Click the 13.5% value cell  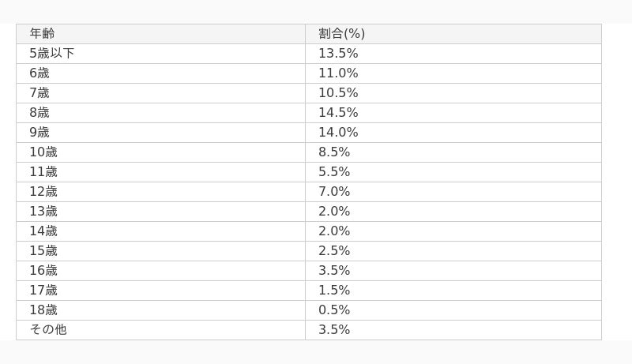(338, 54)
